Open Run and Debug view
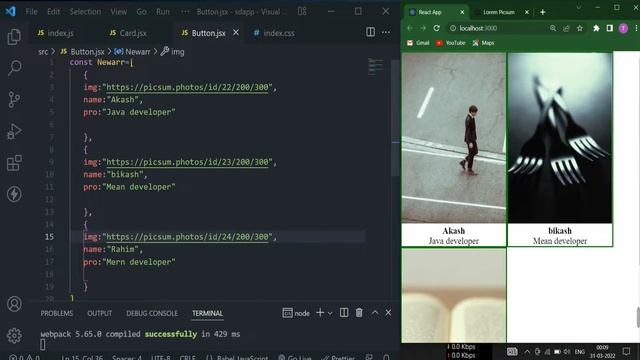The width and height of the screenshot is (640, 360). point(14,131)
